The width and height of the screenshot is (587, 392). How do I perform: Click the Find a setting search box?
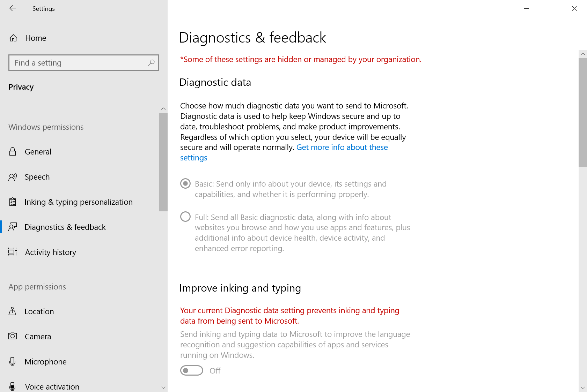tap(80, 63)
